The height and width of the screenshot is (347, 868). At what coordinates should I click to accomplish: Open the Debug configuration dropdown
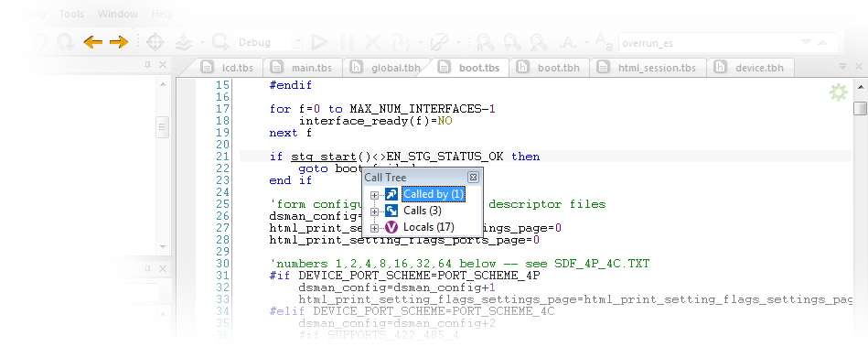click(x=298, y=42)
